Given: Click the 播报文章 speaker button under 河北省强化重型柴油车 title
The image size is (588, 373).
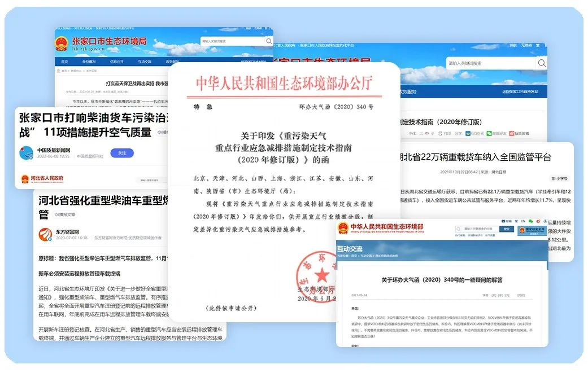Looking at the screenshot, I should pyautogui.click(x=65, y=214).
